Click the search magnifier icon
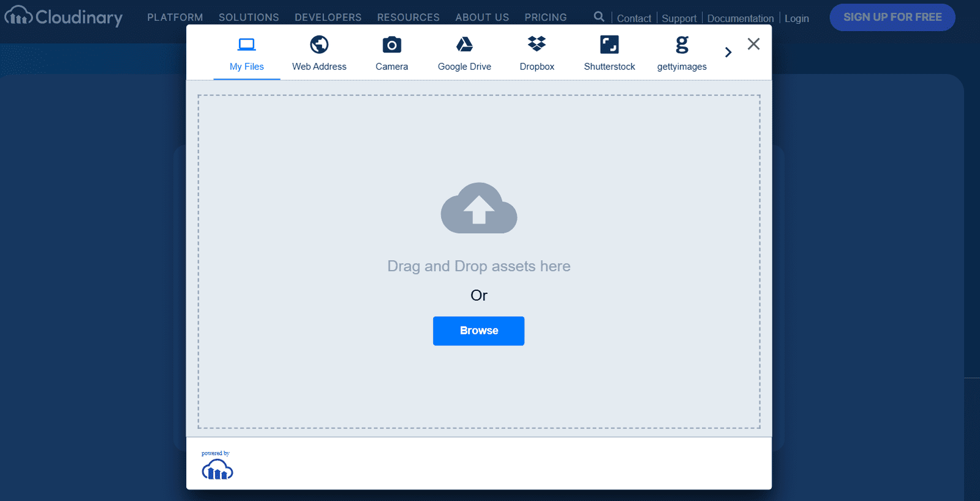The height and width of the screenshot is (501, 980). tap(599, 17)
